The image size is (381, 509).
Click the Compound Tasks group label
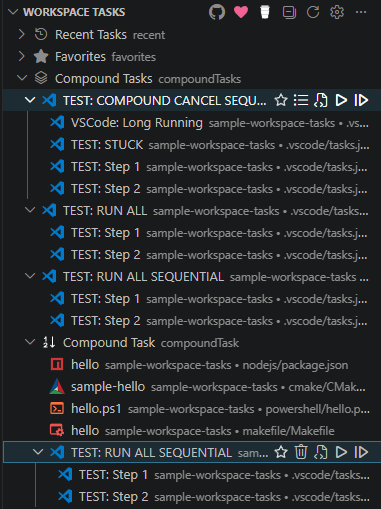[x=104, y=79]
